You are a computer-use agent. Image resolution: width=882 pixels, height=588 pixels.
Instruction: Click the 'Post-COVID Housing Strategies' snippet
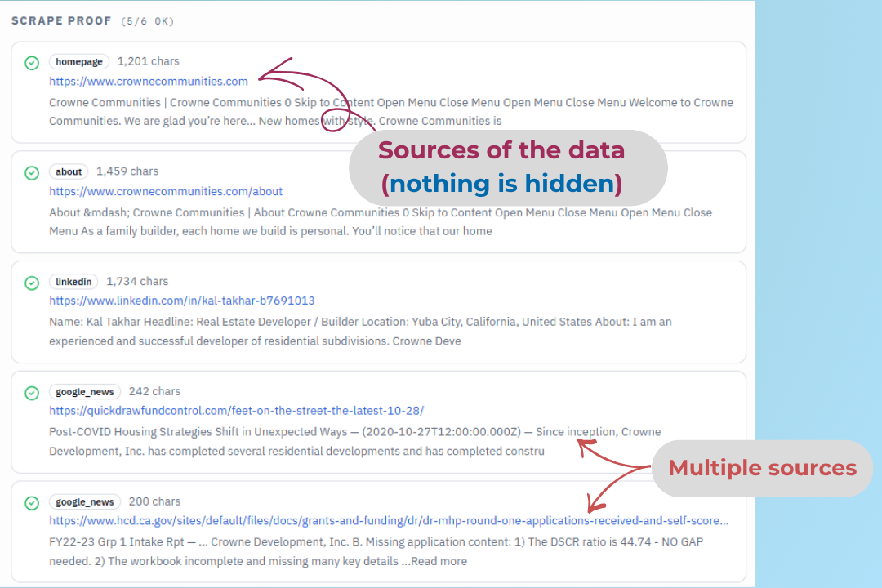click(355, 441)
